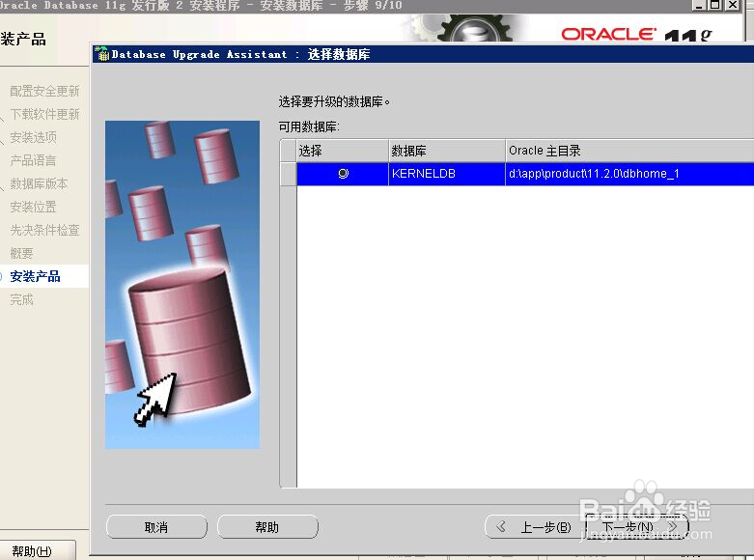This screenshot has width=754, height=560.
Task: Minimize the Oracle installer window
Action: pos(700,5)
